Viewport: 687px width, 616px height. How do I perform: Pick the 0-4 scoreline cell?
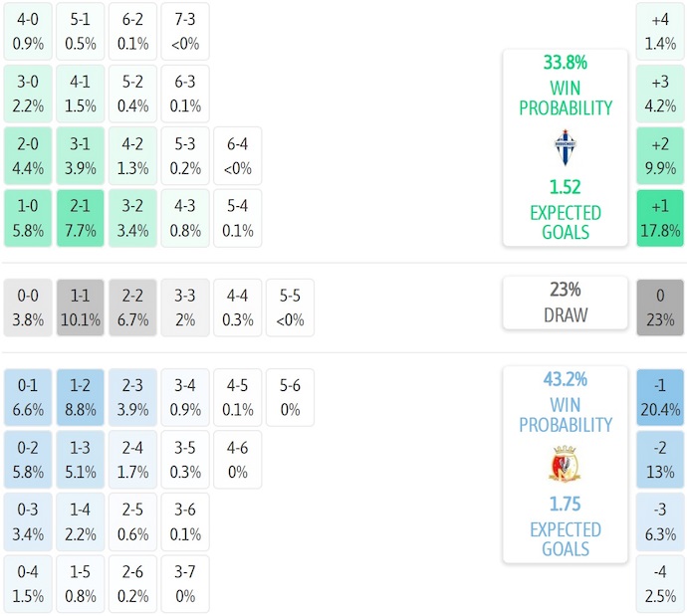tap(28, 584)
